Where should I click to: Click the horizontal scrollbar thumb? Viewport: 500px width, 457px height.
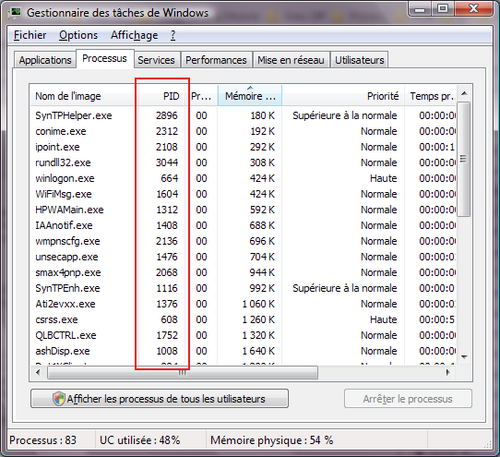[x=182, y=373]
